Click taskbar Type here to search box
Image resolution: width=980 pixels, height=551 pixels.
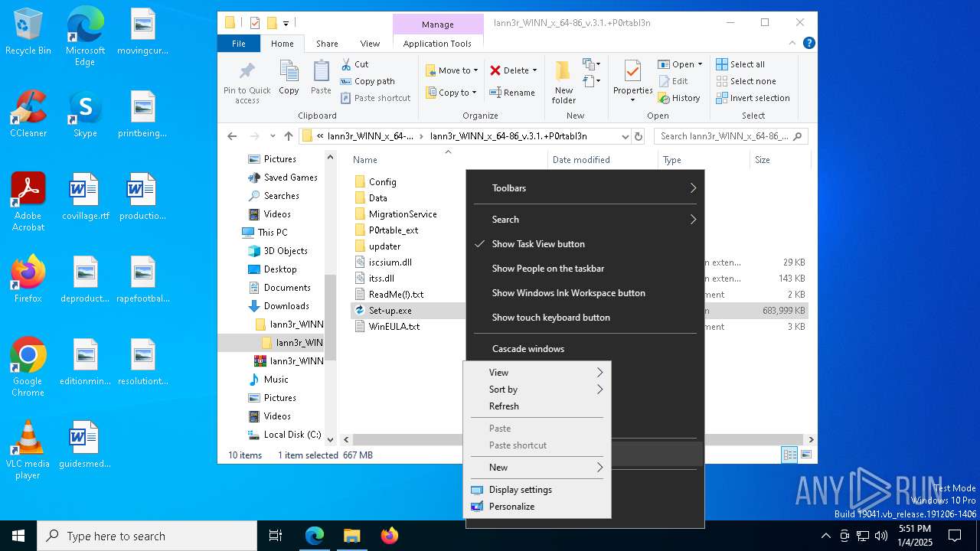(147, 536)
